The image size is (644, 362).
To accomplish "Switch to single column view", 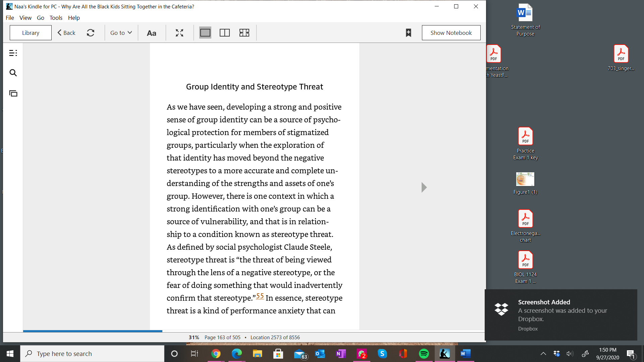I will tap(205, 33).
